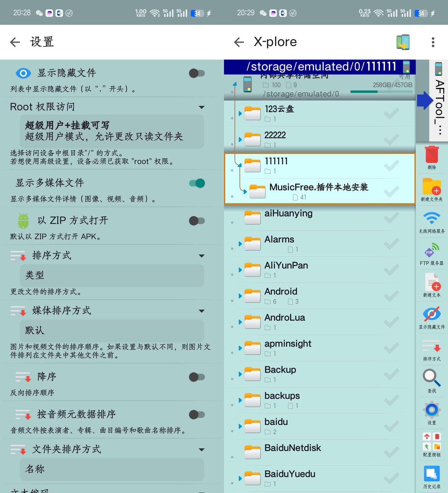This screenshot has width=448, height=493.
Task: Turn off show multimedia files switch
Action: point(197,183)
